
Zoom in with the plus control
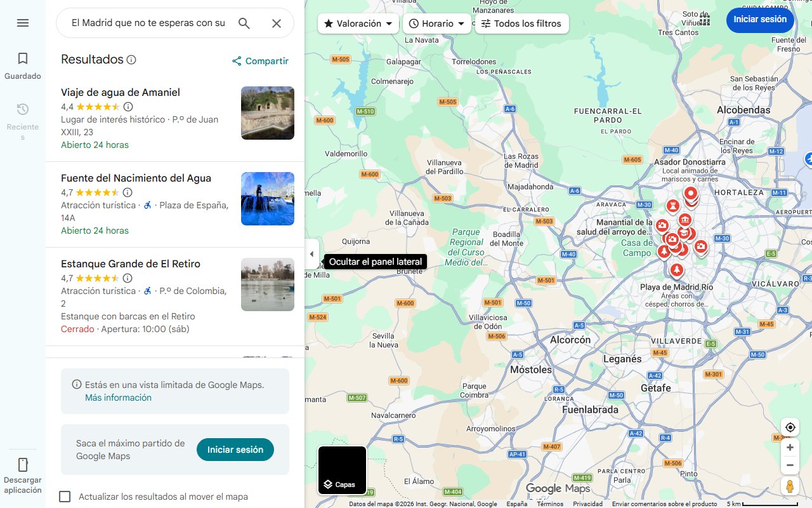[790, 447]
